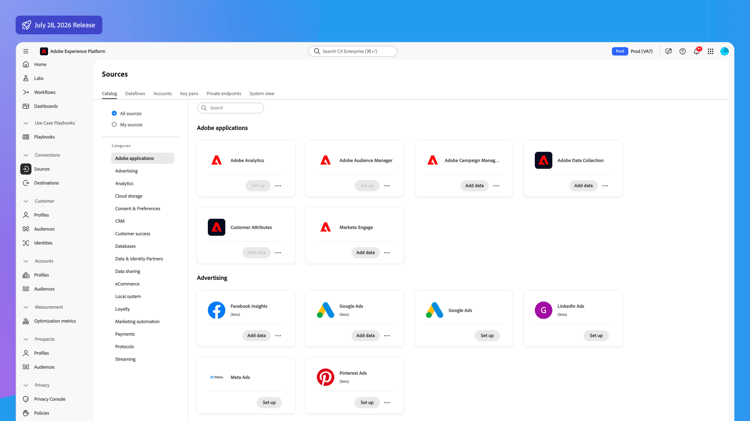Open the feedback chat icon in header
The width and height of the screenshot is (750, 421).
(x=669, y=51)
